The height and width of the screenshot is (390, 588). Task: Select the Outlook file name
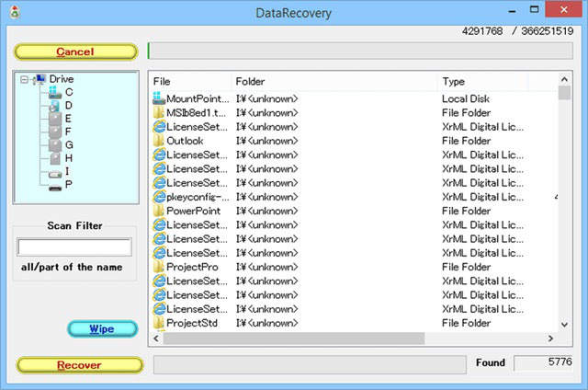(185, 141)
